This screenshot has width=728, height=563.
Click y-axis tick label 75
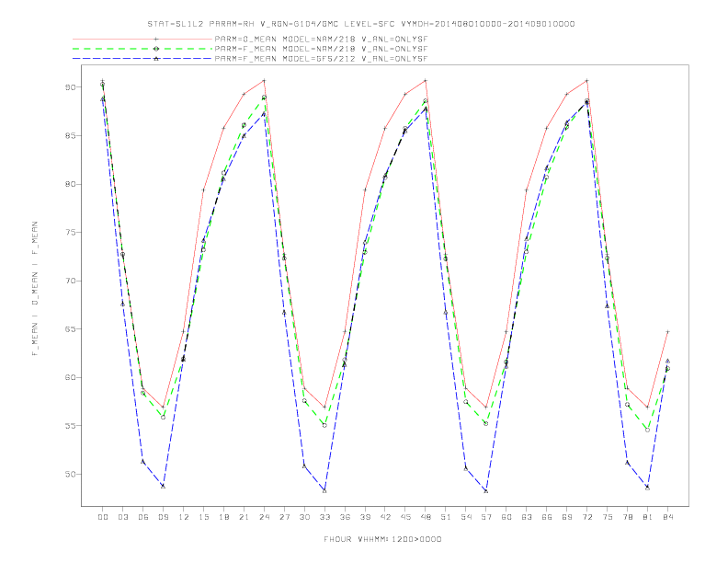pos(71,232)
